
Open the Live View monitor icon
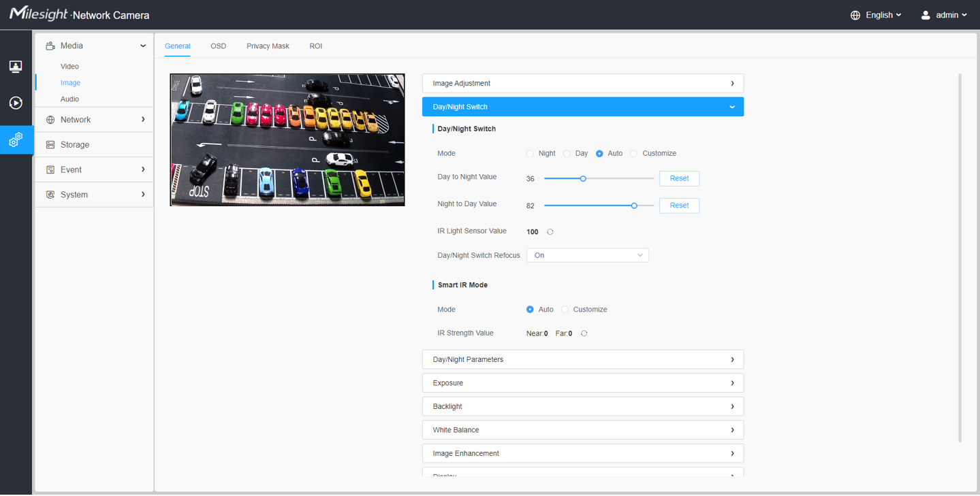tap(16, 66)
